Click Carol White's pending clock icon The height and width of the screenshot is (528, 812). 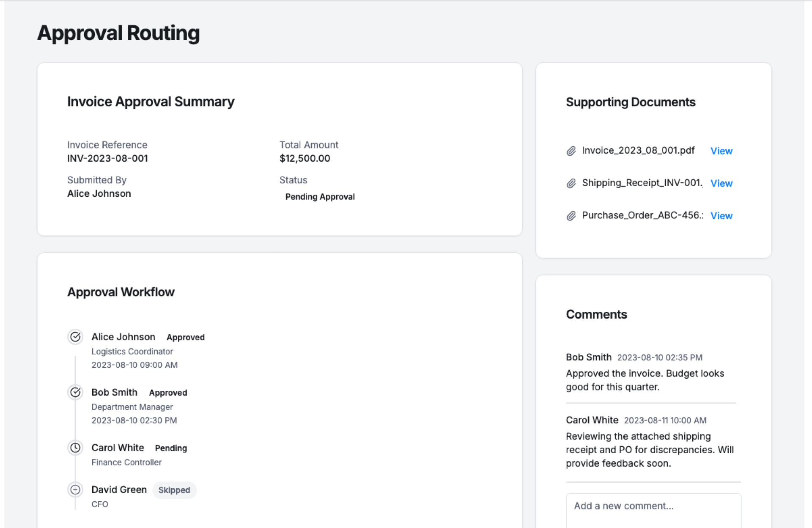(x=75, y=448)
